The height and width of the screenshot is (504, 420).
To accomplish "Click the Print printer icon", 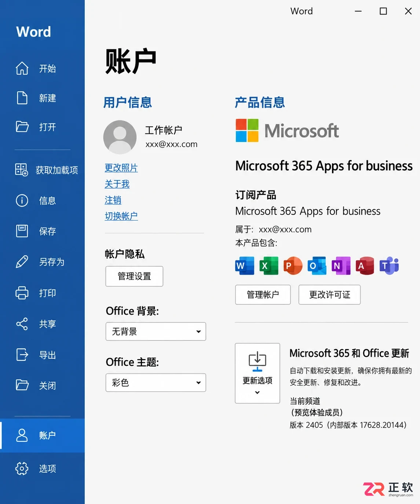I will [x=22, y=293].
